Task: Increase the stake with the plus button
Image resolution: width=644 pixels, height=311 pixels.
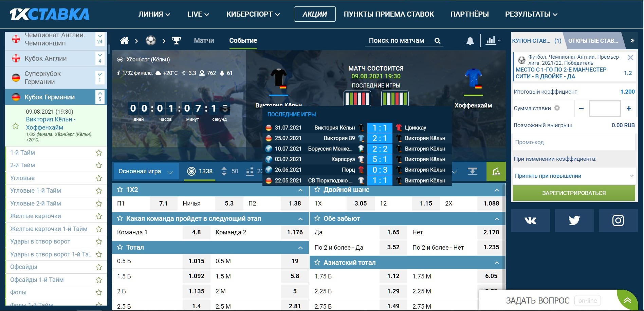Action: [x=629, y=108]
